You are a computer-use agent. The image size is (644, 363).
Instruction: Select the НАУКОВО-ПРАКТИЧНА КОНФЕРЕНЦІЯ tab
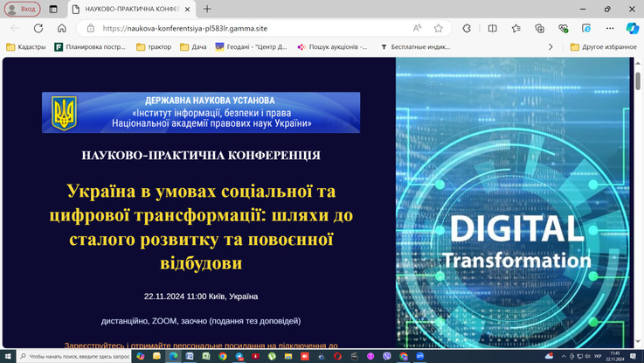click(131, 9)
